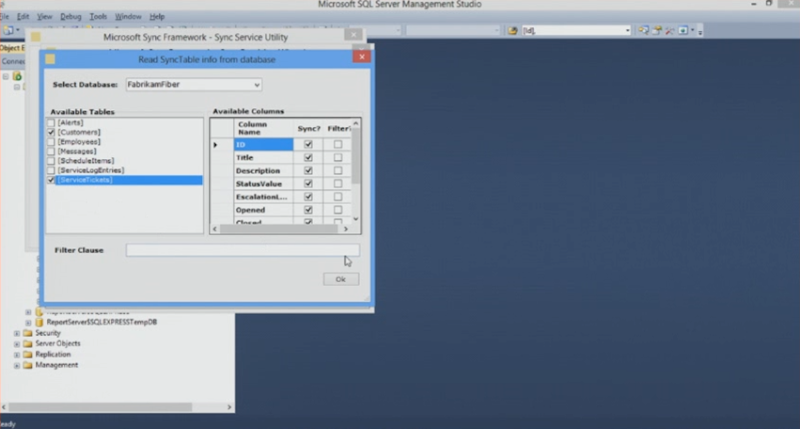The image size is (800, 429).
Task: Toggle Sync checkbox for the ID column
Action: pos(308,144)
